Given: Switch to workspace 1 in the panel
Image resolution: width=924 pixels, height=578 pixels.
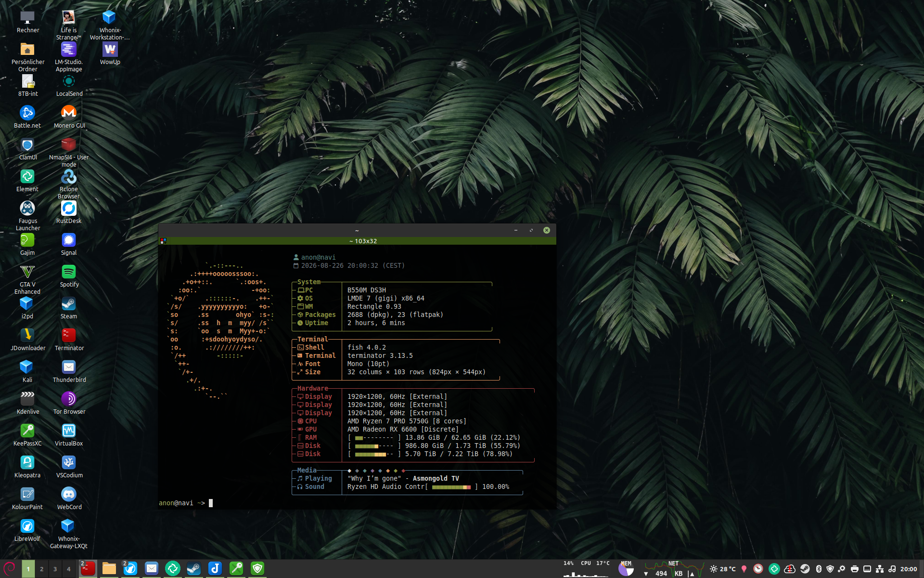Looking at the screenshot, I should pyautogui.click(x=28, y=569).
